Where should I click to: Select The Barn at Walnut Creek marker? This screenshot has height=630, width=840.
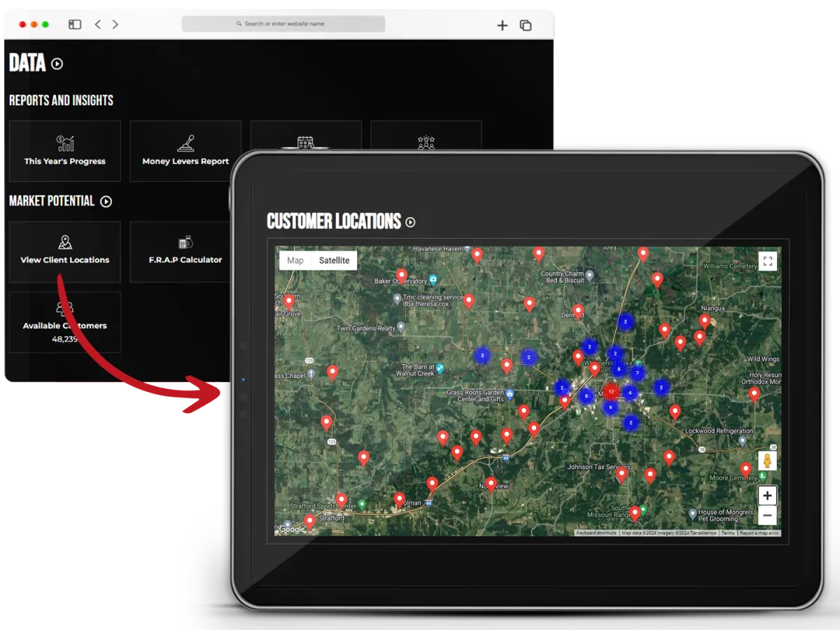tap(440, 367)
